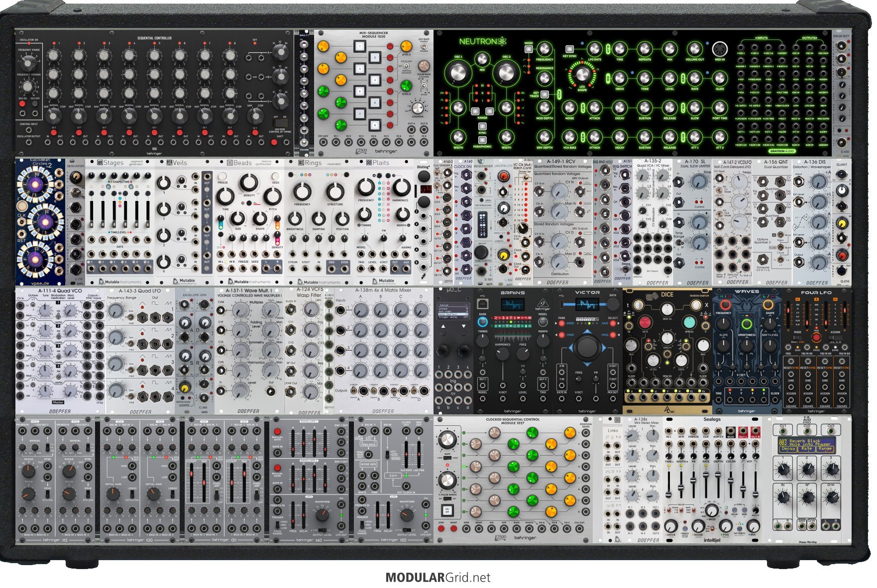The image size is (877, 588).
Task: Select step button 1 on Mix-Sequencer 1050
Action: click(x=359, y=47)
